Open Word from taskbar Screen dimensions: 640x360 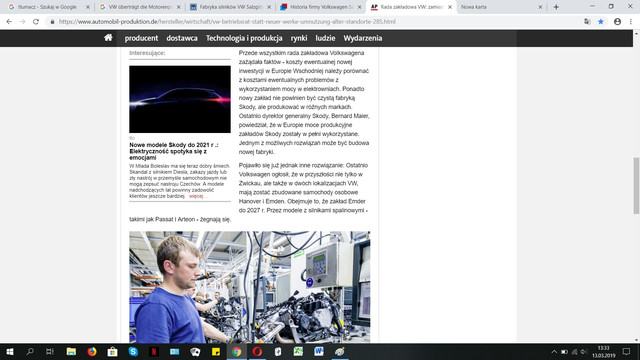(x=319, y=351)
